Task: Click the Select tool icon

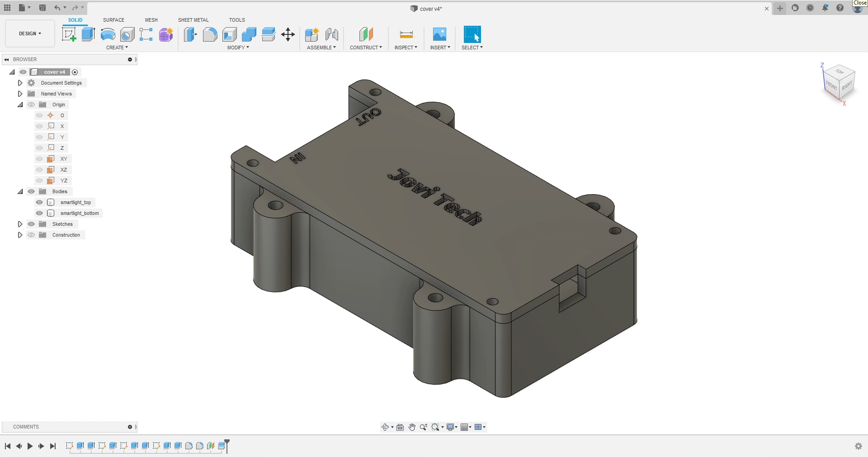Action: (472, 34)
